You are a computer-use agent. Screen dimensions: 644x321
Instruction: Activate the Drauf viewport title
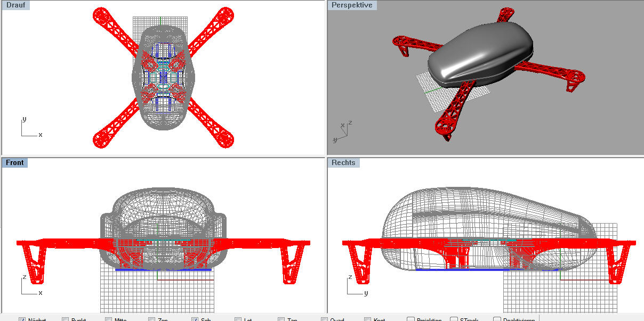click(x=15, y=5)
